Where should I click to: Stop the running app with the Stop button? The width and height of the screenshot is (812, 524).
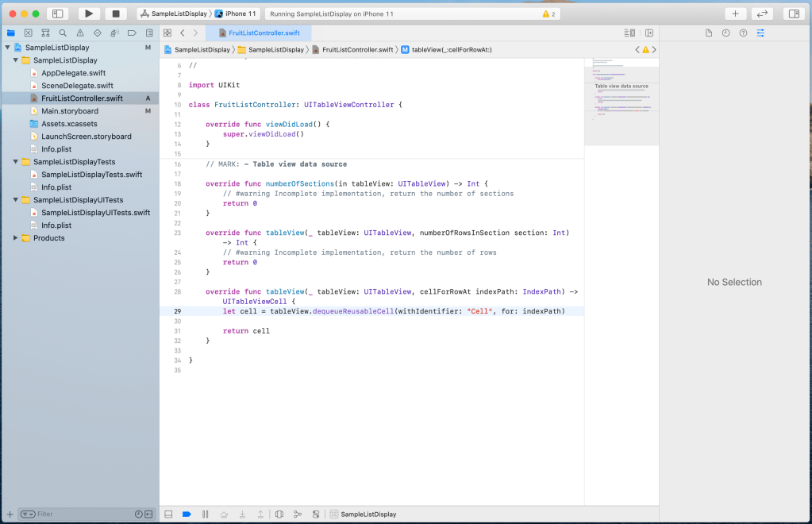click(116, 13)
